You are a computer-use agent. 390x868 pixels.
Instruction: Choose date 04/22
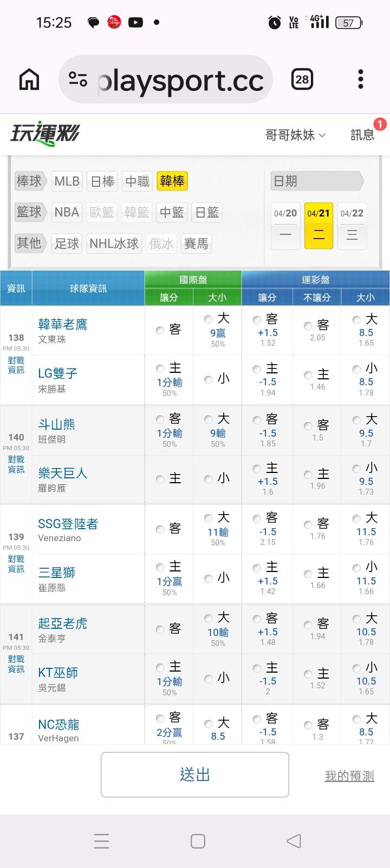352,226
